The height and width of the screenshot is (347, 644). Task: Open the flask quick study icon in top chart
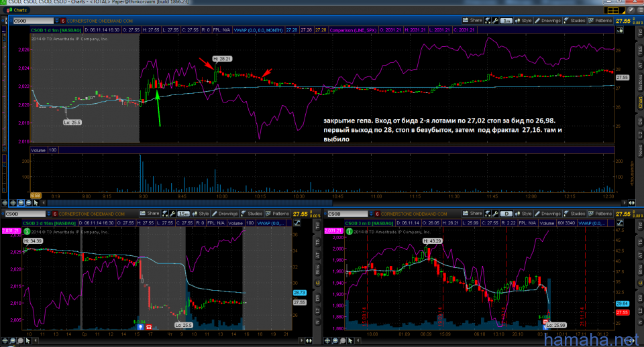click(488, 21)
